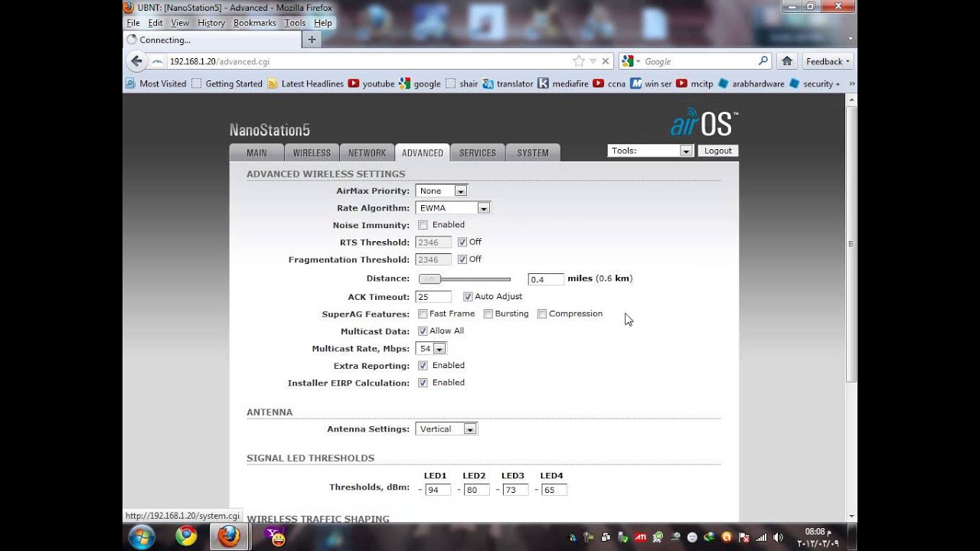The height and width of the screenshot is (551, 980).
Task: Search with the Google magnifier icon
Action: pyautogui.click(x=763, y=61)
